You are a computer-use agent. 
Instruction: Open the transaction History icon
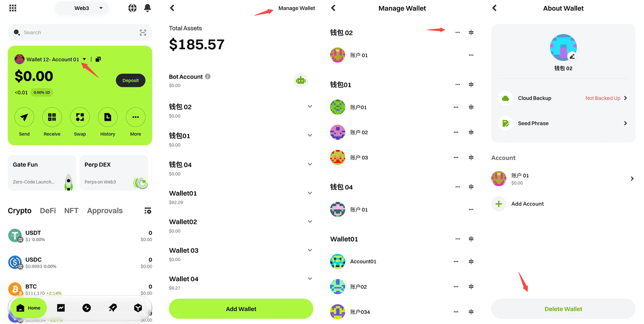point(108,117)
